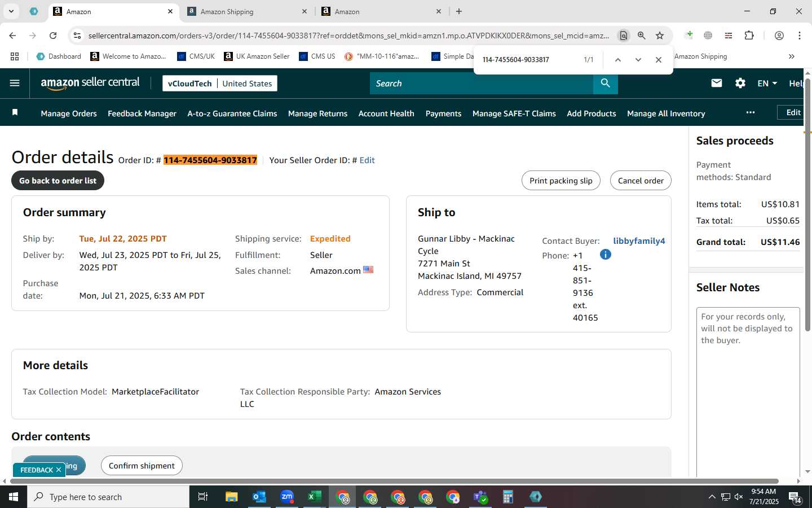Switch to the Amazon Shipping tab
This screenshot has height=508, width=812.
(x=247, y=11)
